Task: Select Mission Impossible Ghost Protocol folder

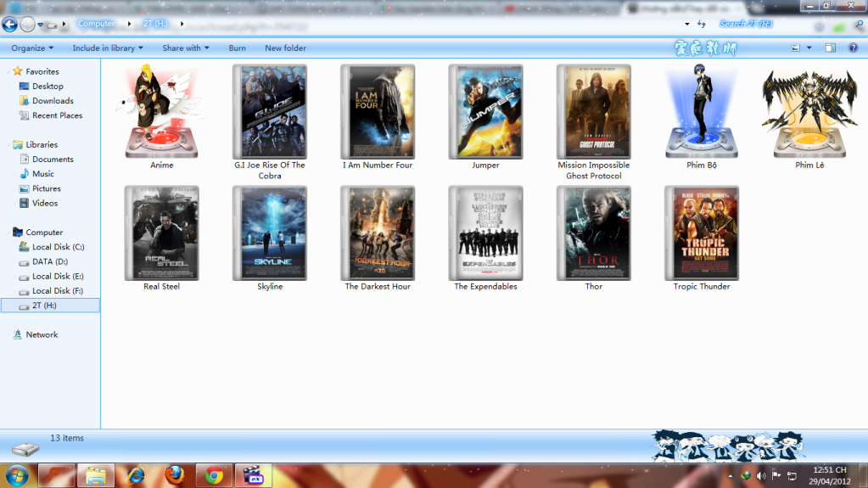Action: pyautogui.click(x=593, y=111)
